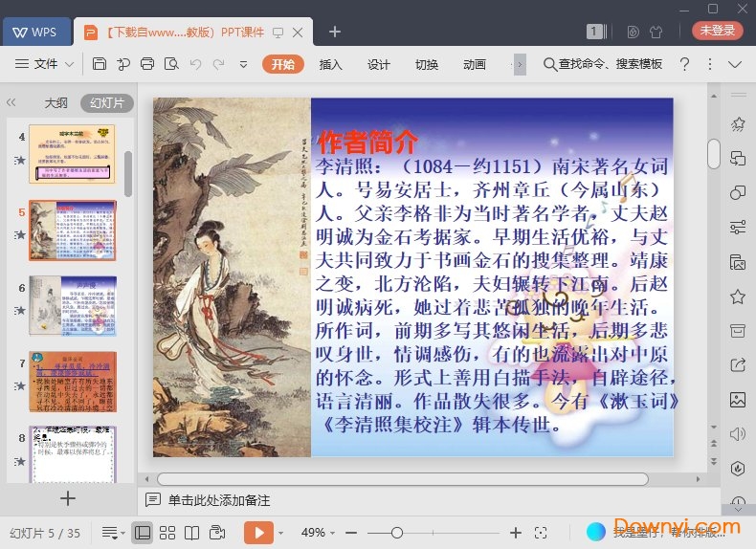Screen dimensions: 756x549
Task: Click the Undo arrow icon
Action: (x=195, y=64)
